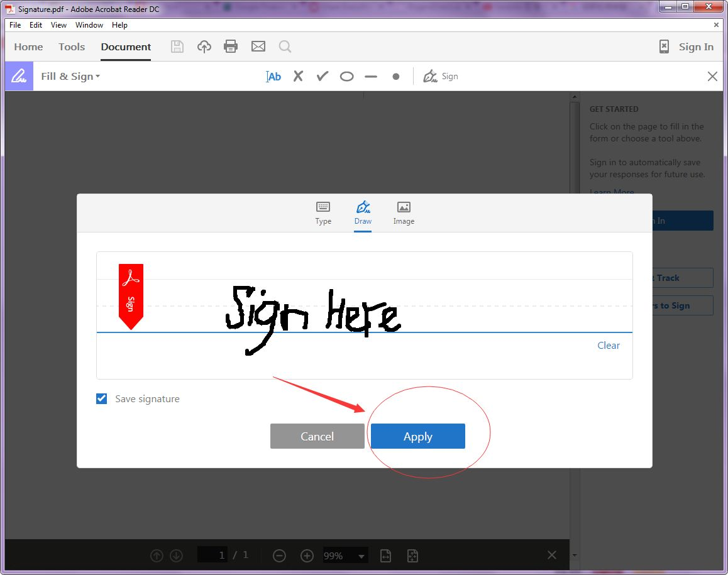This screenshot has width=728, height=575.
Task: Send file by email envelope icon
Action: tap(258, 47)
